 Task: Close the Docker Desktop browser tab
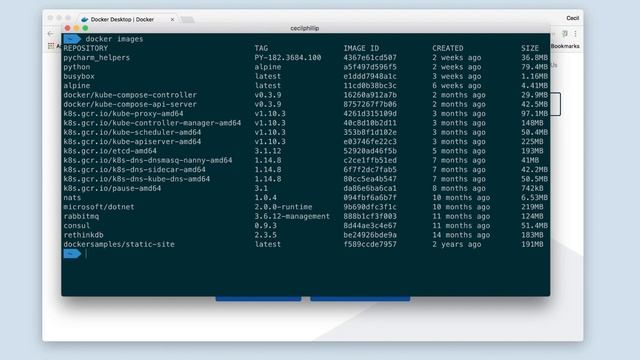click(172, 19)
